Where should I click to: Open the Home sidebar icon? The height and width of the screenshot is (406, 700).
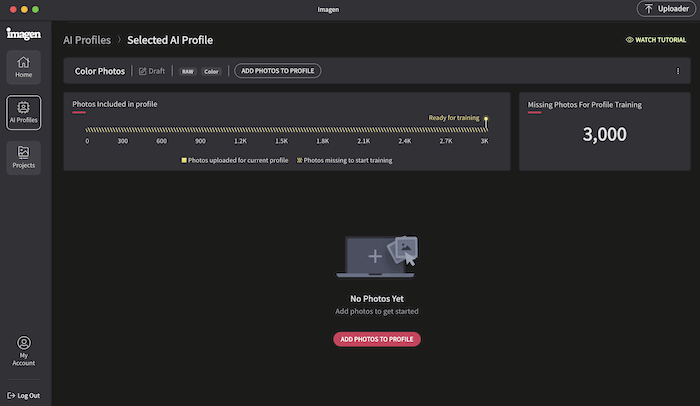pos(24,67)
